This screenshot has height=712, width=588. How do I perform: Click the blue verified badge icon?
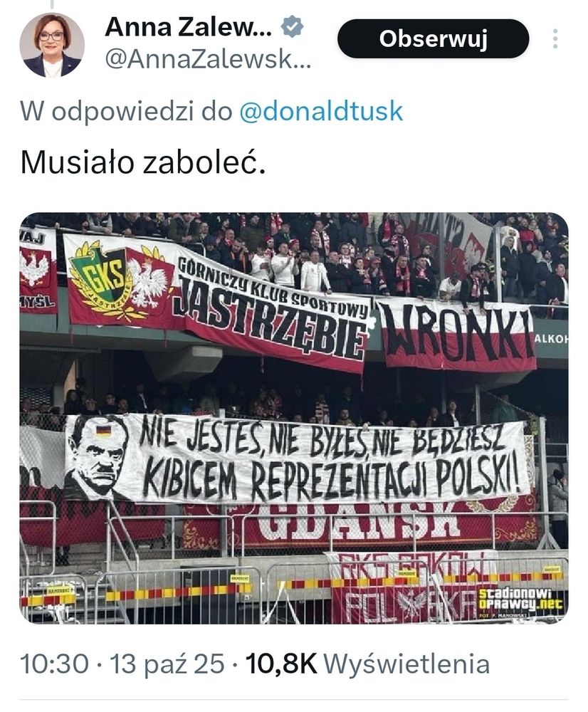[291, 26]
